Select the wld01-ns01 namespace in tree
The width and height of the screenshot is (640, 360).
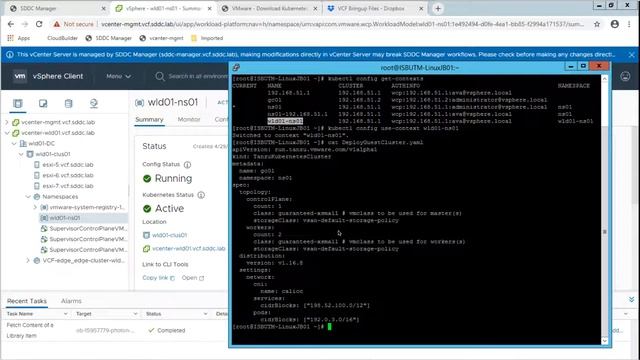65,218
